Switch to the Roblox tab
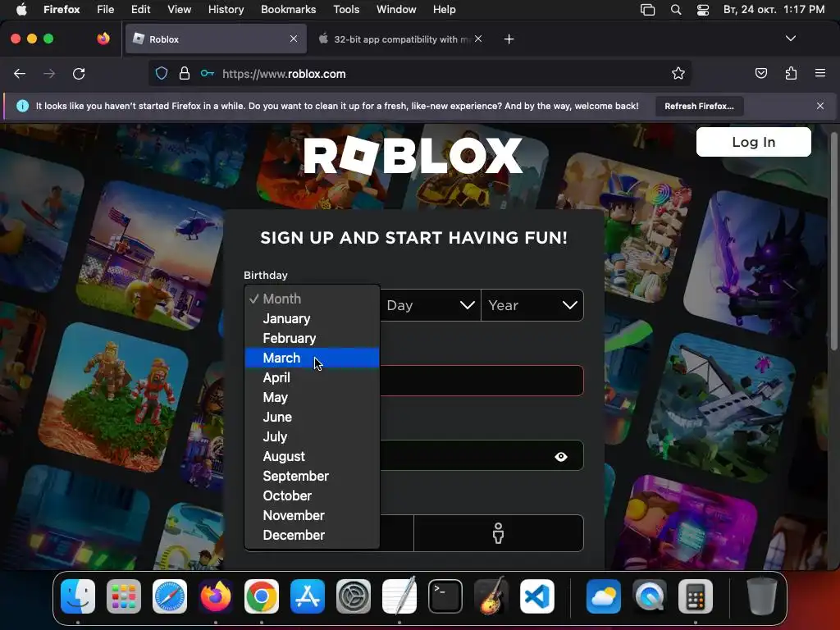Image resolution: width=840 pixels, height=630 pixels. point(216,39)
